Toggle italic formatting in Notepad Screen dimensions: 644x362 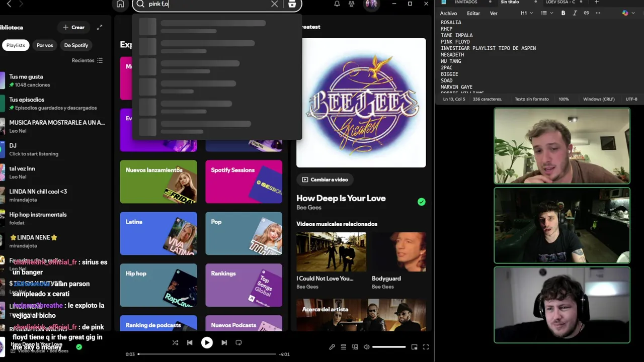pyautogui.click(x=575, y=14)
